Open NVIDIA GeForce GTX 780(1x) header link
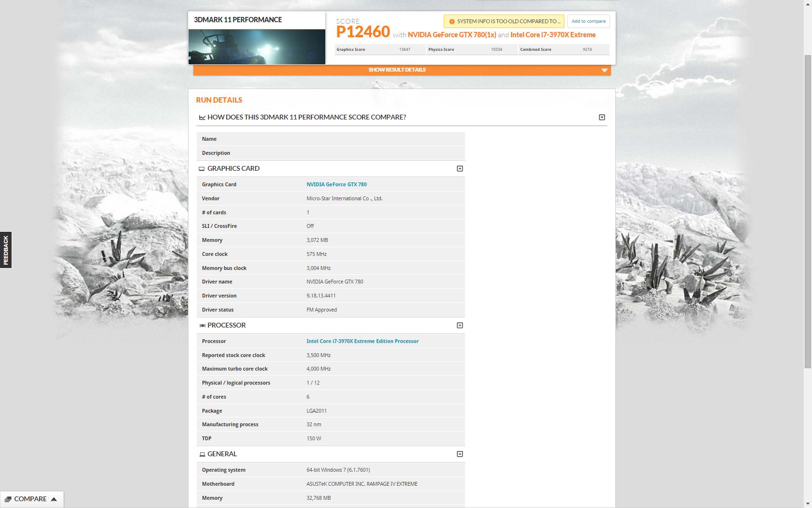The width and height of the screenshot is (812, 508). (452, 35)
